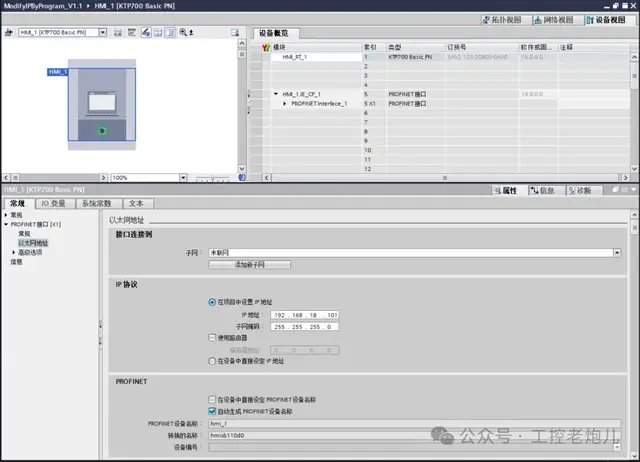Expand the 高级选项 tree node
Viewport: 640px width, 462px height.
tap(13, 252)
